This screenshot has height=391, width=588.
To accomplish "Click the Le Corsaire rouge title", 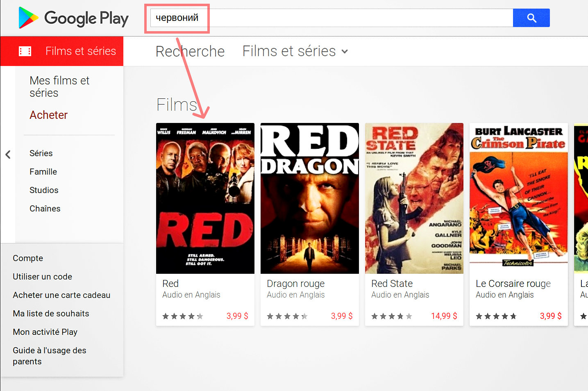I will pyautogui.click(x=513, y=284).
